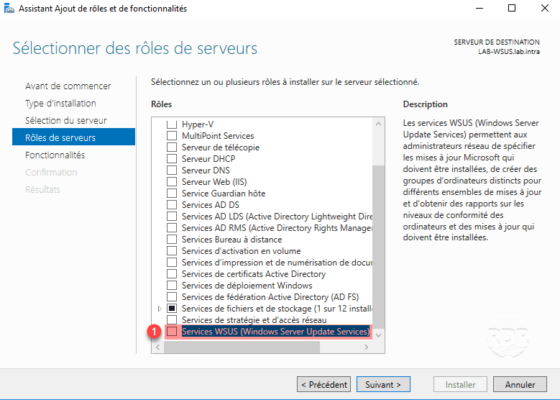Expand Services de fichiers et de stockage node
This screenshot has width=560, height=400.
tap(160, 309)
